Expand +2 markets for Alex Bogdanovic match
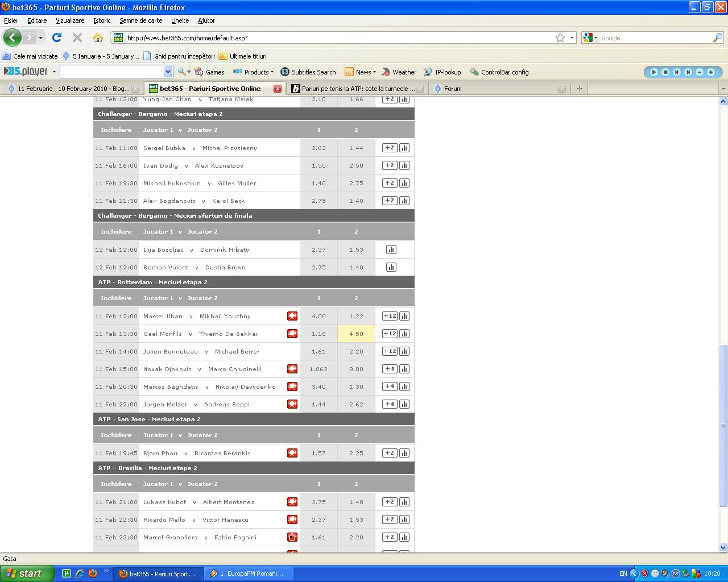 390,201
